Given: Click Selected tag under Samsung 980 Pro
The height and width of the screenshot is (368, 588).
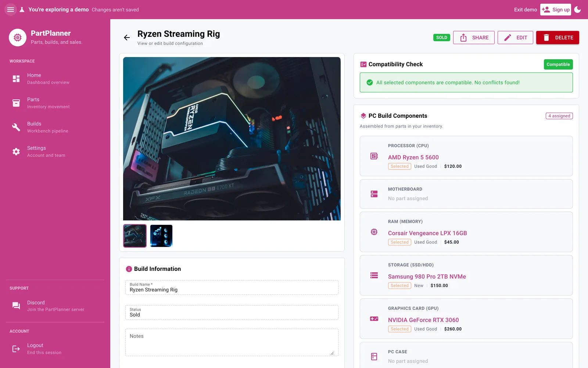Looking at the screenshot, I should click(399, 286).
